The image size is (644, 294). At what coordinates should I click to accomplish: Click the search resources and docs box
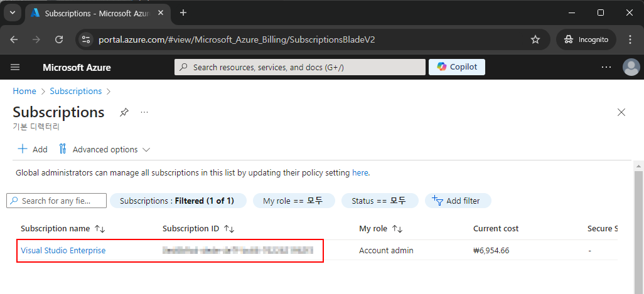pyautogui.click(x=300, y=67)
